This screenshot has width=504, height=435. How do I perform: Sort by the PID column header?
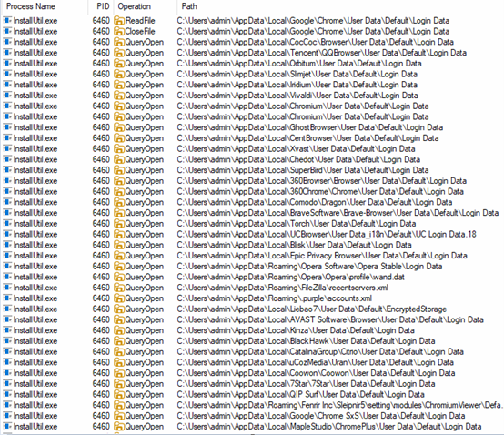tap(102, 6)
